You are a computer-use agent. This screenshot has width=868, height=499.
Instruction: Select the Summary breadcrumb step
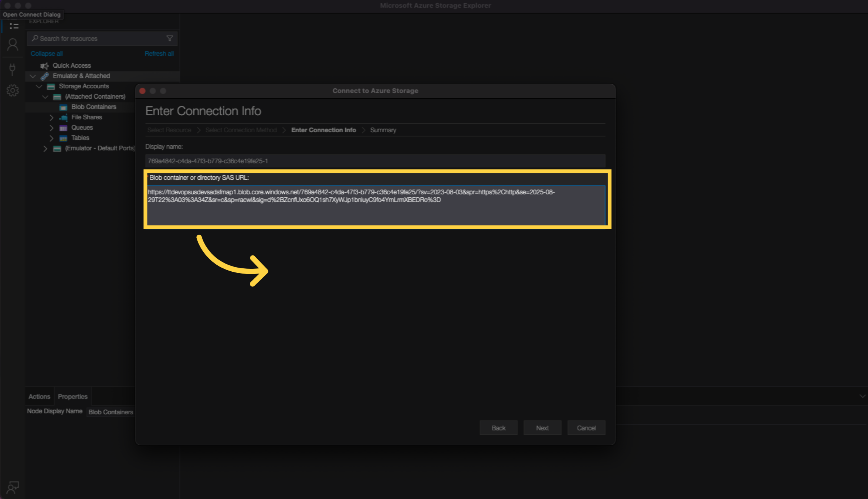[x=383, y=130]
